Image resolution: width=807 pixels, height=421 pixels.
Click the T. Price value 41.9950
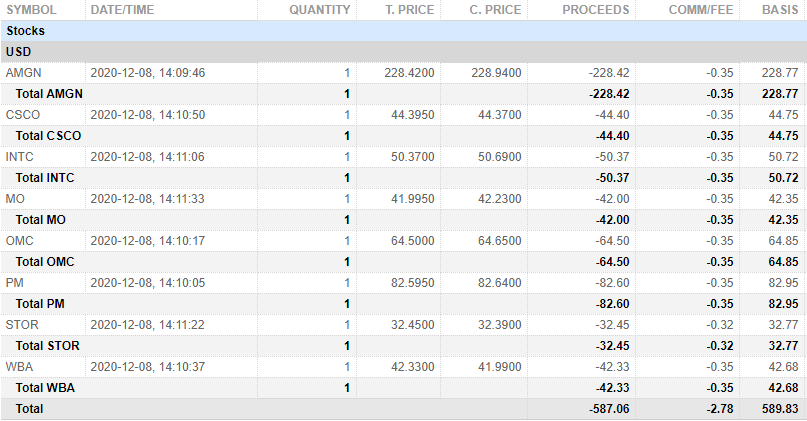click(412, 199)
